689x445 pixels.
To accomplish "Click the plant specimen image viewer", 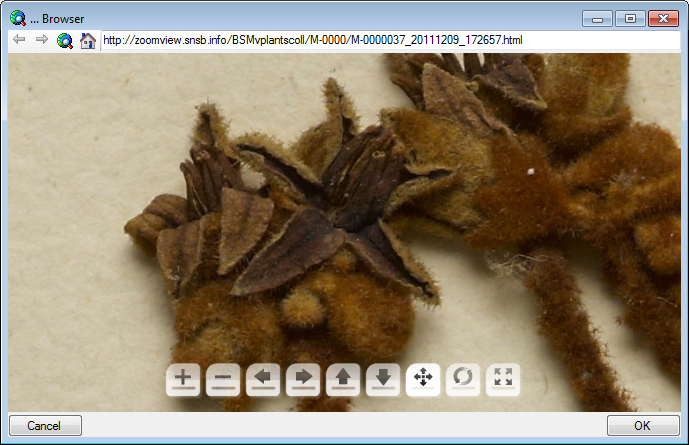I will pyautogui.click(x=344, y=232).
